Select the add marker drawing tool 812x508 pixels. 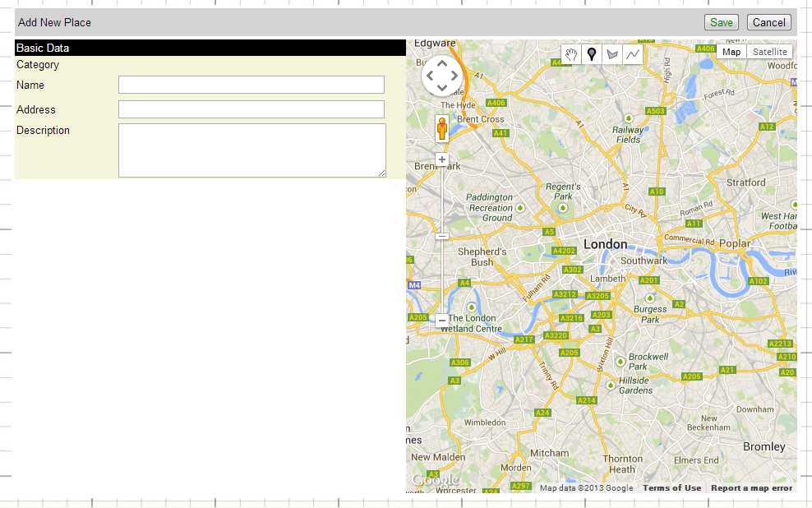tap(592, 54)
